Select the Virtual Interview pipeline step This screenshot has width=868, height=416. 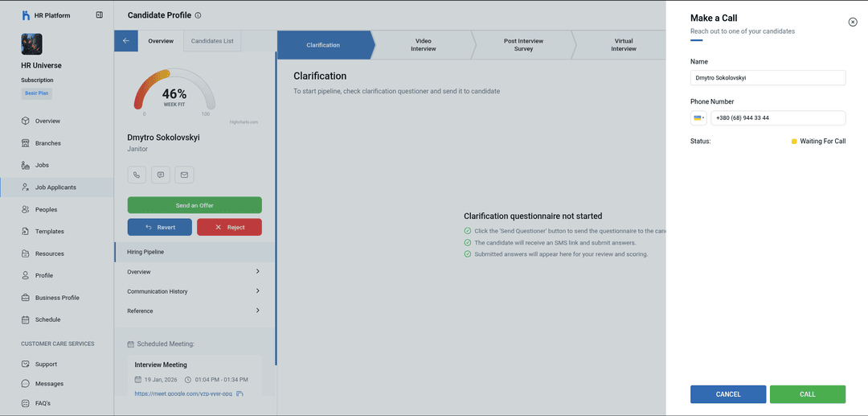[624, 45]
